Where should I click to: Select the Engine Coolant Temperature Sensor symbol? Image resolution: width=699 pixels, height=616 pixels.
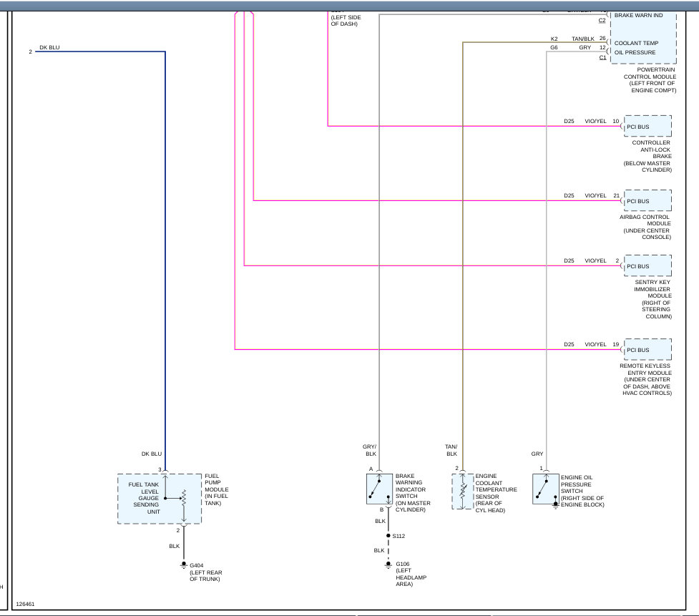463,492
